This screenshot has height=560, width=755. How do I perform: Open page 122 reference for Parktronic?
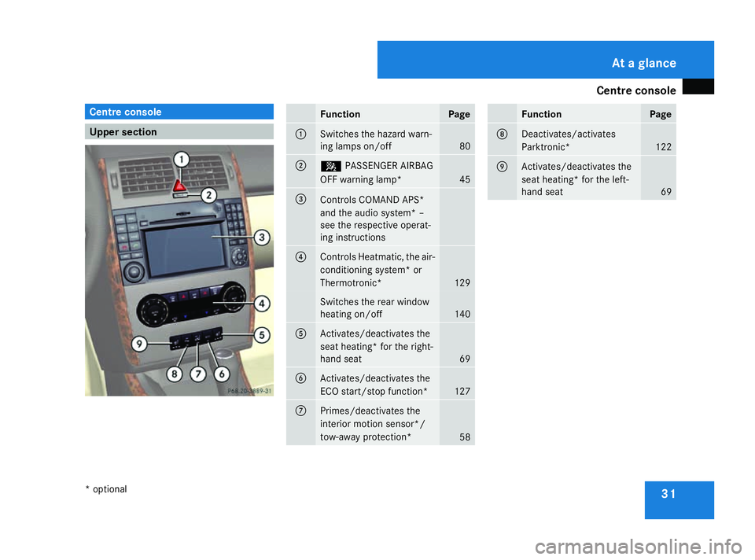[665, 147]
